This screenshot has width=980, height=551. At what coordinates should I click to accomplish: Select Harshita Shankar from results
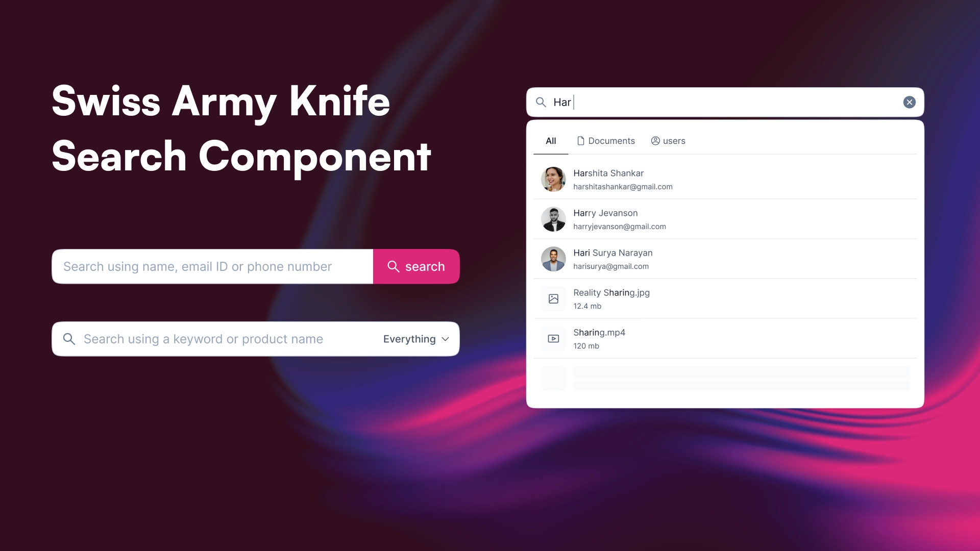(726, 179)
